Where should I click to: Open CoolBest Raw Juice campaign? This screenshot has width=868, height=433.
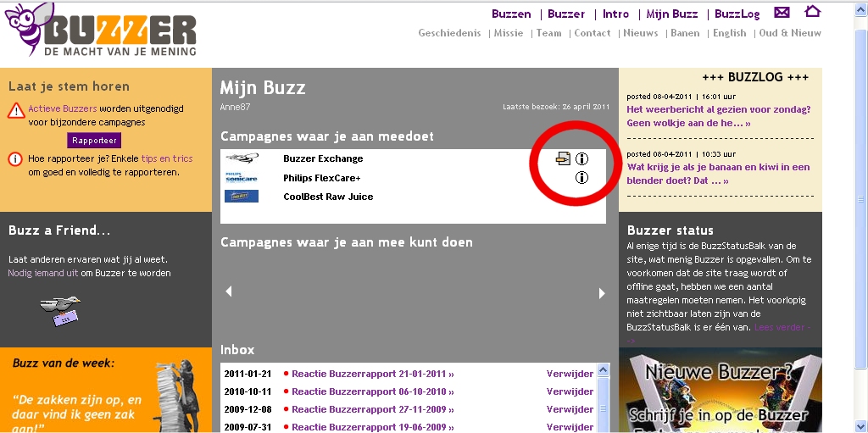coord(328,197)
